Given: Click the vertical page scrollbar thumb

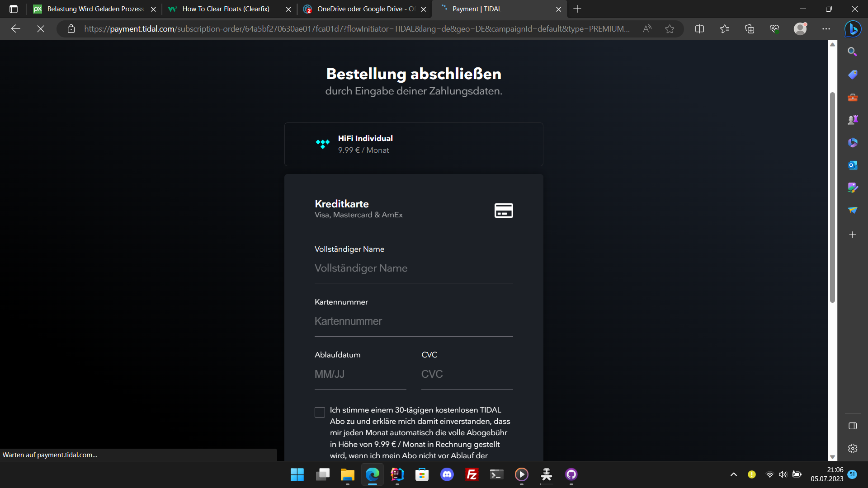Looking at the screenshot, I should (832, 197).
